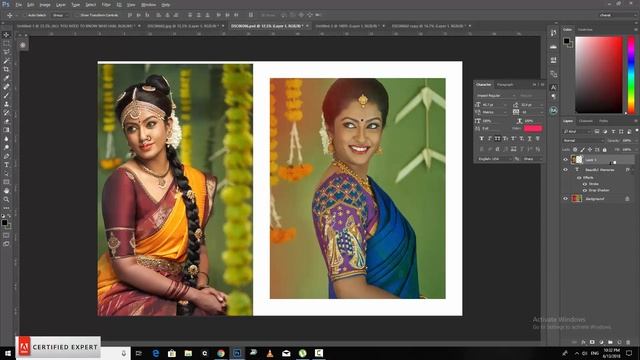
Task: Select the Move tool in the toolbox
Action: 6,35
